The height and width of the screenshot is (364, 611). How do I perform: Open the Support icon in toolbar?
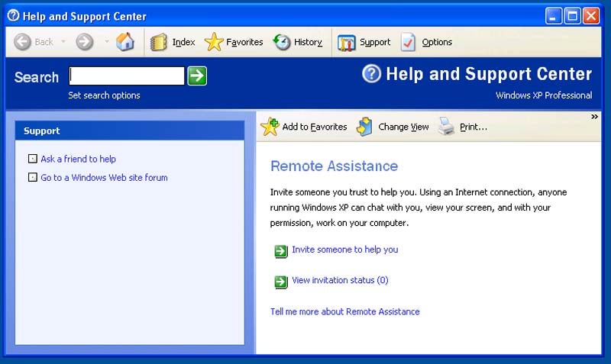tap(347, 43)
